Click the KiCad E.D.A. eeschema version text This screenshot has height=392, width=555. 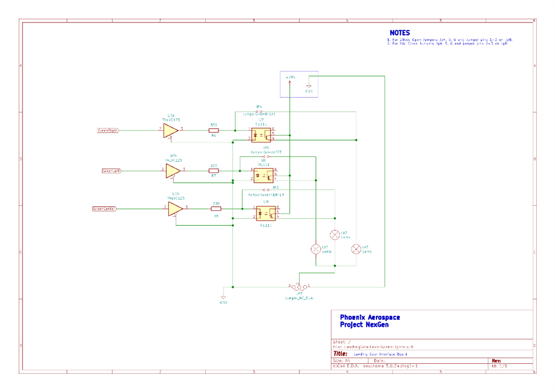[375, 366]
